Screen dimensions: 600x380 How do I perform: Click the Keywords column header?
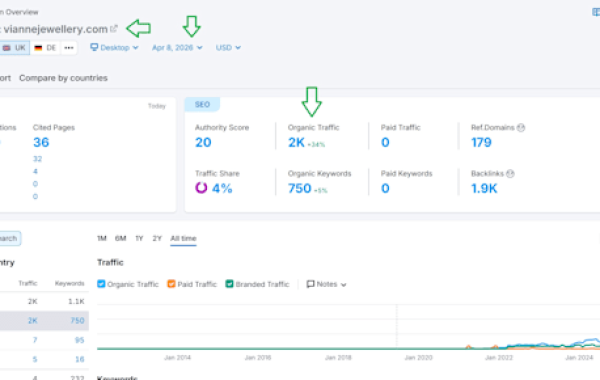click(70, 284)
